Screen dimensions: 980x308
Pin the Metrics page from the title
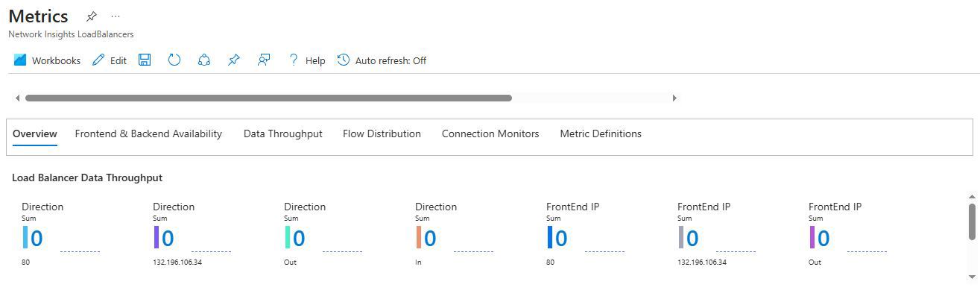[x=92, y=16]
